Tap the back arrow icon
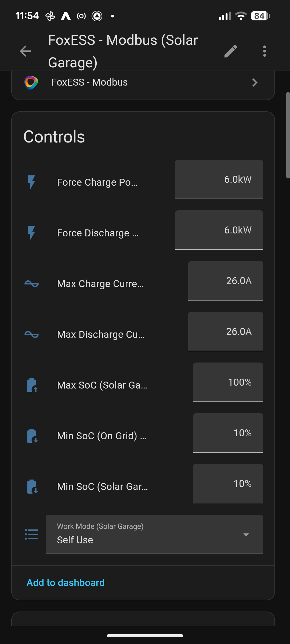 point(26,51)
